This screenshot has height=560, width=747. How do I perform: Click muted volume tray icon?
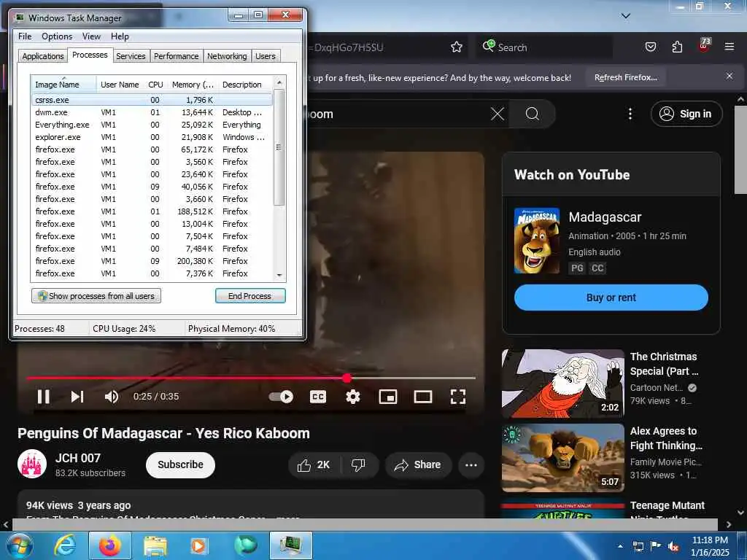[x=673, y=547]
